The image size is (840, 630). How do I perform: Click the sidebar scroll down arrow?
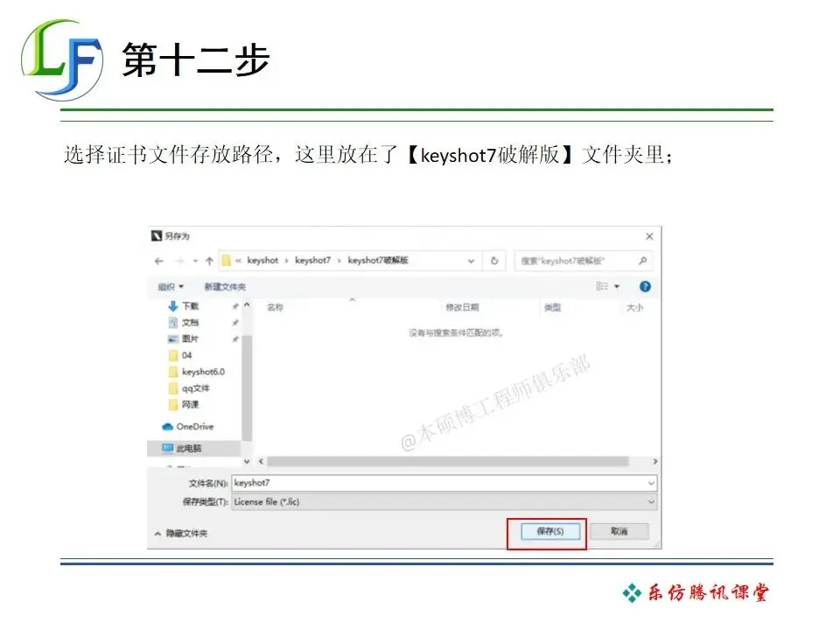click(x=247, y=461)
